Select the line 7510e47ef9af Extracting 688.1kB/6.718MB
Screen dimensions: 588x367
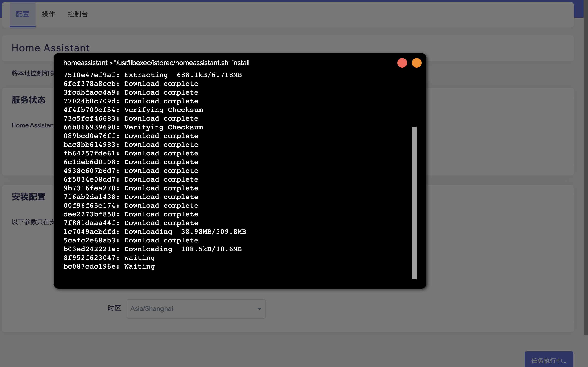point(152,75)
